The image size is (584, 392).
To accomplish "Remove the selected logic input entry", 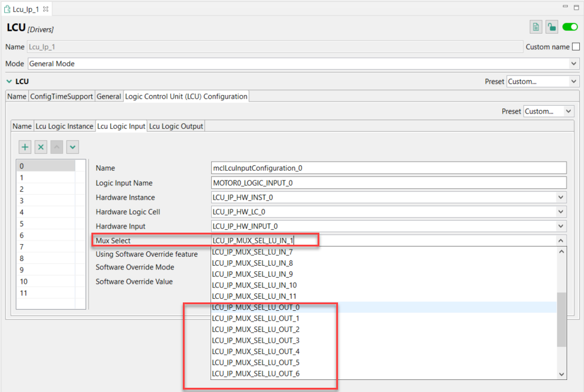I will 40,147.
